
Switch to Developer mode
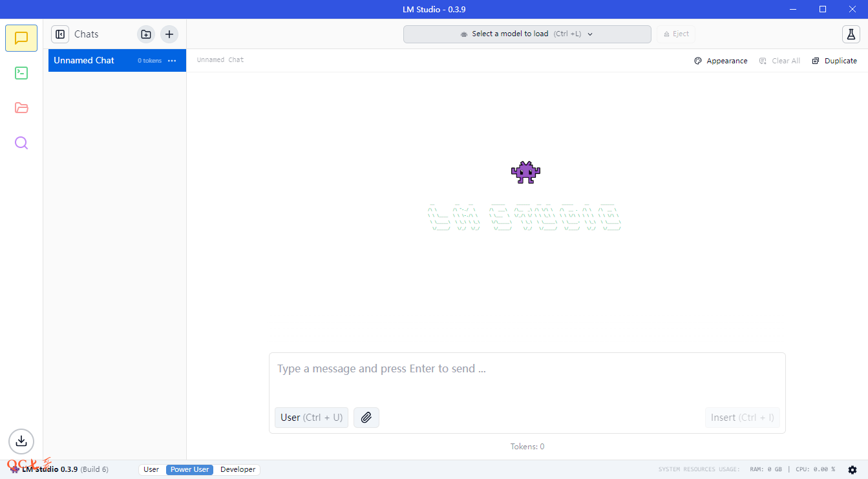click(238, 470)
